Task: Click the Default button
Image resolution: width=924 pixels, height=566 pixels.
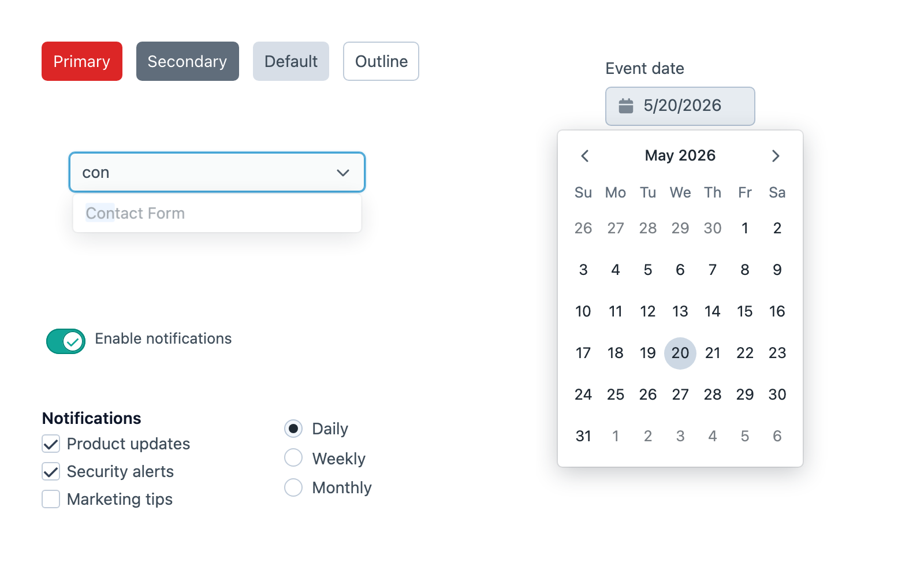Action: coord(291,61)
